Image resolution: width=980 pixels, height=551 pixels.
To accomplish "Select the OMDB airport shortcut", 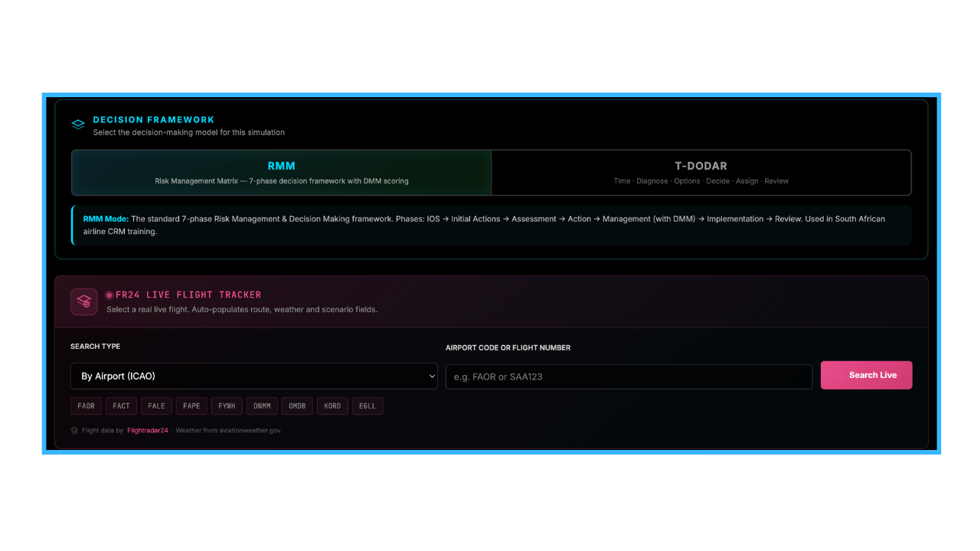I will point(297,406).
